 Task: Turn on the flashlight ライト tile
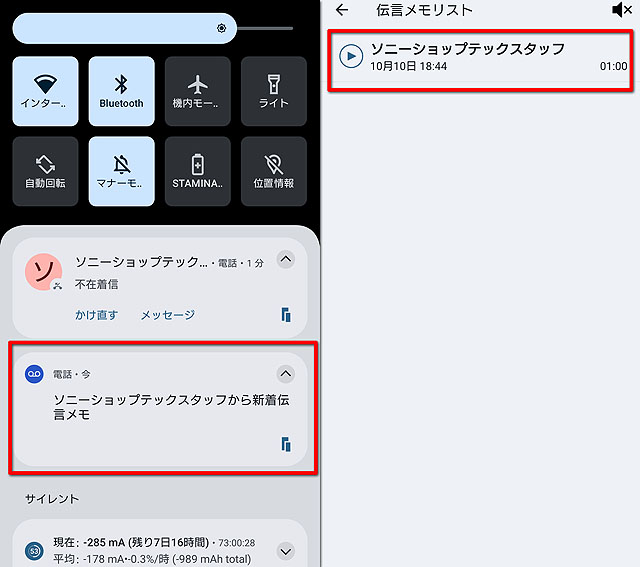click(274, 91)
